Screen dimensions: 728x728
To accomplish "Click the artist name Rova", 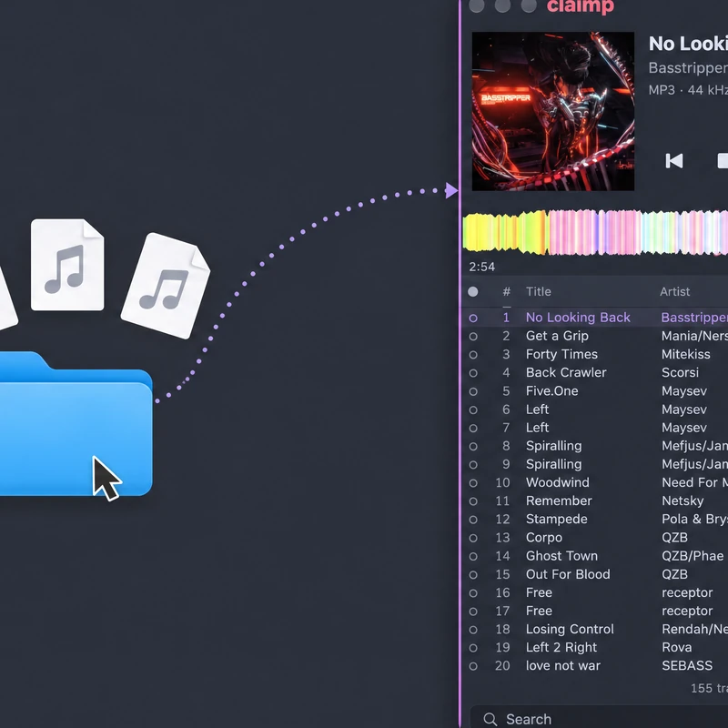I will [676, 647].
